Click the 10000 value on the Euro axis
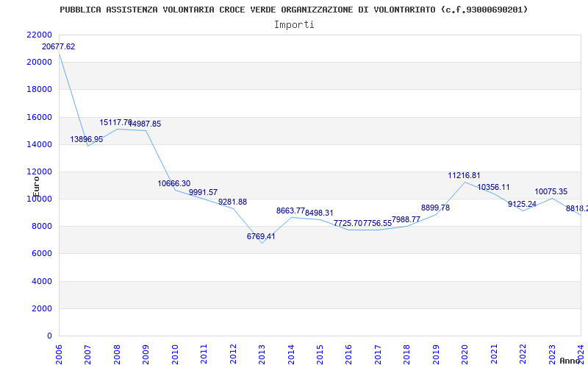588x368 pixels. click(x=40, y=199)
